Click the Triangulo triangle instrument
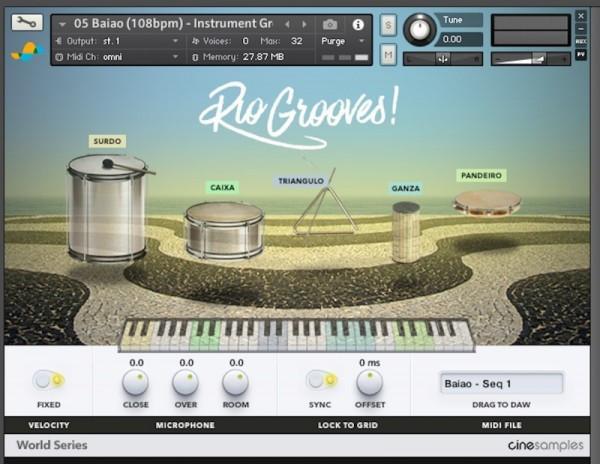The width and height of the screenshot is (600, 464). click(325, 207)
